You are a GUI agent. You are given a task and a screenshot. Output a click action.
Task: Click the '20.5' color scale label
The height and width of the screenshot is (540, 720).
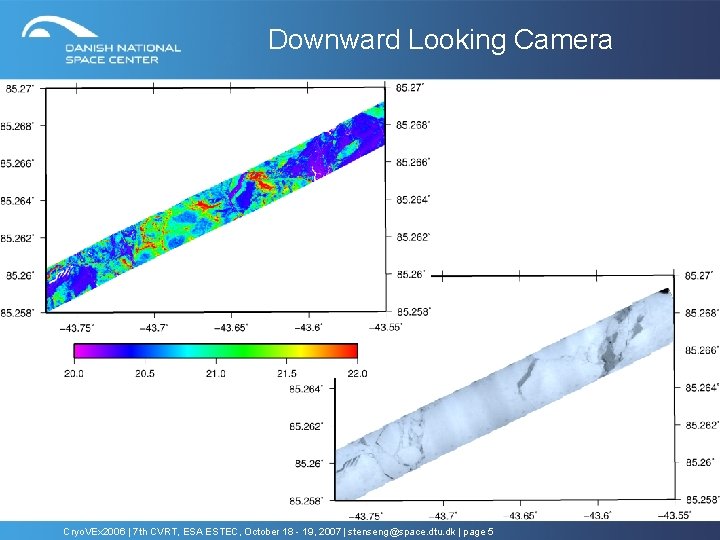click(x=145, y=374)
